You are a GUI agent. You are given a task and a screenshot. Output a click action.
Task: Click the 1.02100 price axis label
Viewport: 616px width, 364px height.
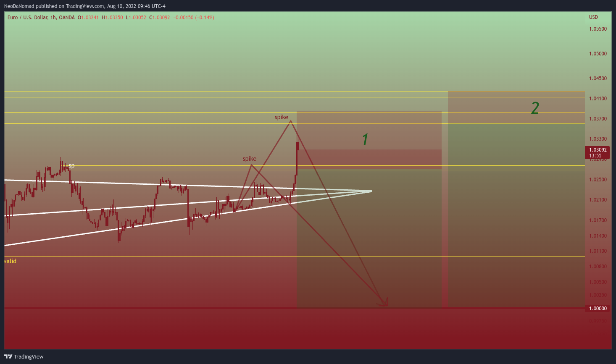point(598,200)
